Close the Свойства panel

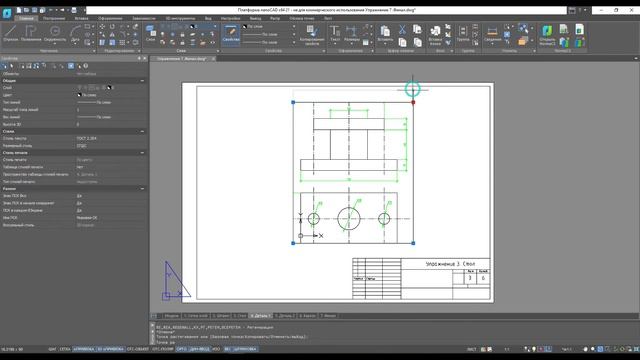pos(144,58)
